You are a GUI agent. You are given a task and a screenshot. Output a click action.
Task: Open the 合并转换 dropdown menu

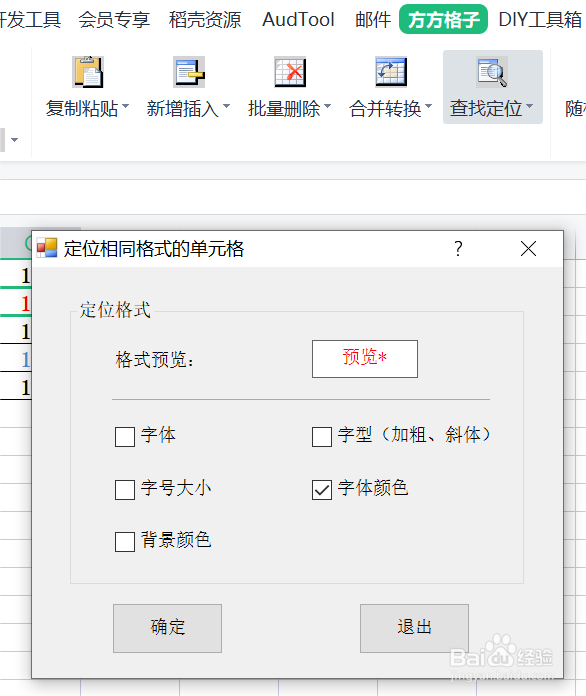pyautogui.click(x=428, y=106)
